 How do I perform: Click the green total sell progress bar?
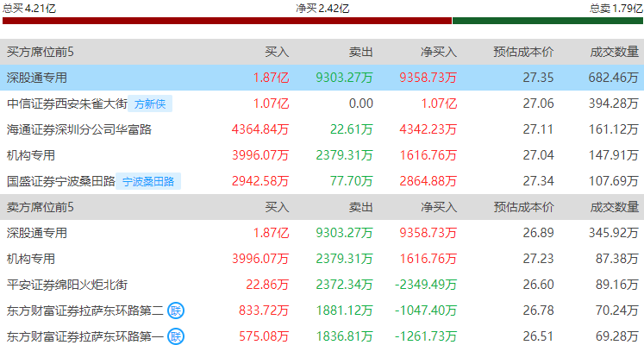tap(547, 21)
